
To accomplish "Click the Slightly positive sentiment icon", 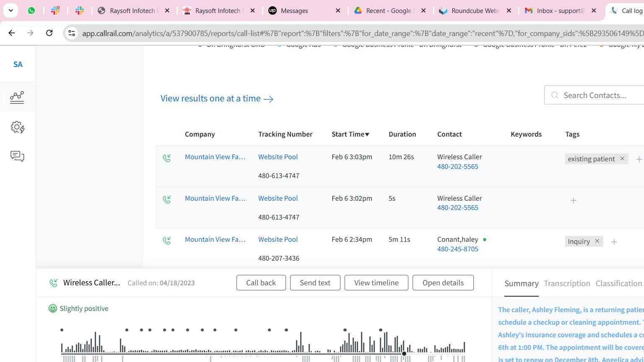I will point(53,308).
